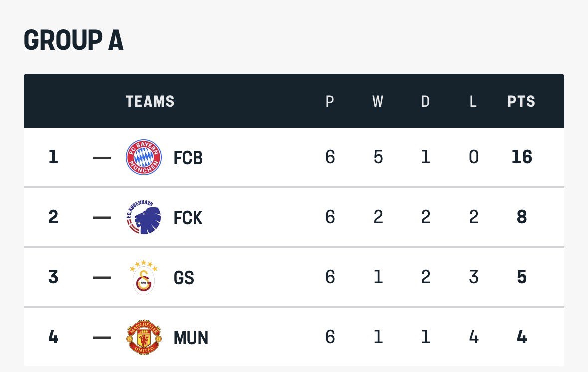
Task: Click the Manchester United club crest
Action: pos(144,338)
